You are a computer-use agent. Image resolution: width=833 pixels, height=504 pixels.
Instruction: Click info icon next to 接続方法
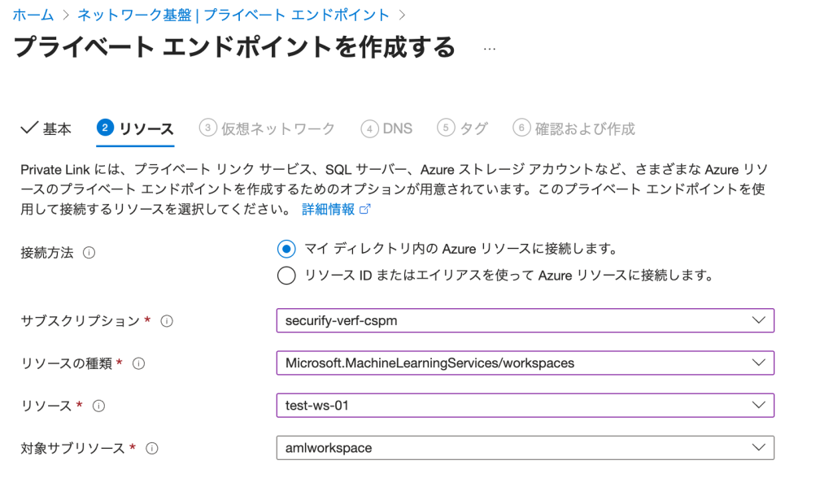pyautogui.click(x=89, y=253)
